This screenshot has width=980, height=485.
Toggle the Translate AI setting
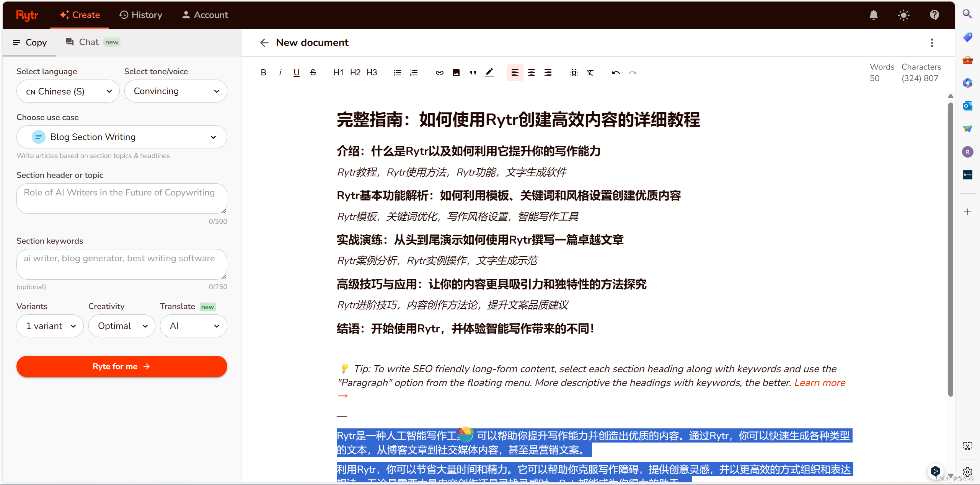[x=192, y=326]
